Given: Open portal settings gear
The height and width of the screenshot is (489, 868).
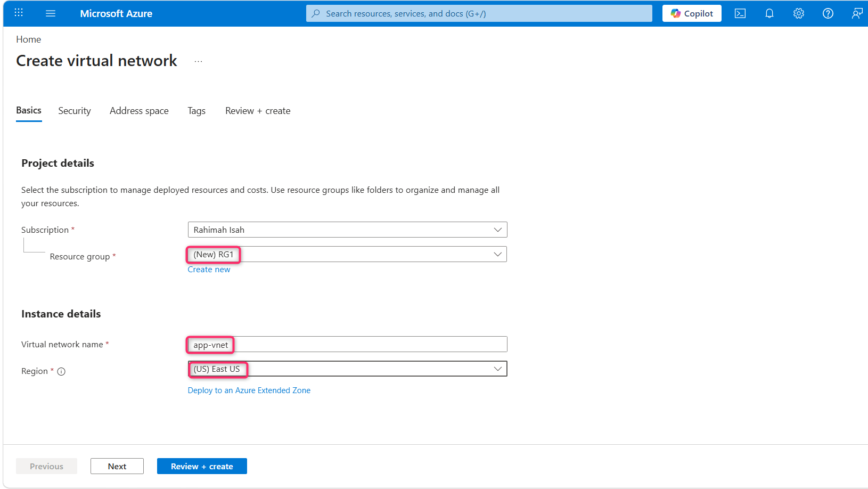Looking at the screenshot, I should (x=798, y=13).
